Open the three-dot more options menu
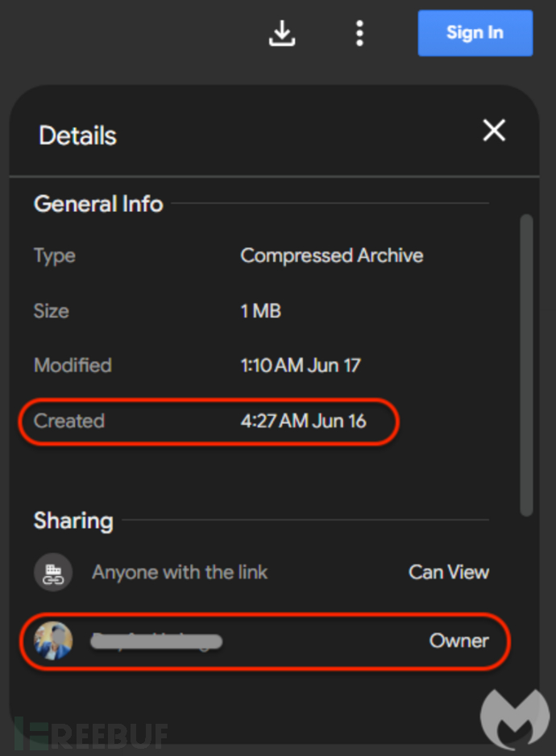This screenshot has height=756, width=556. point(359,33)
